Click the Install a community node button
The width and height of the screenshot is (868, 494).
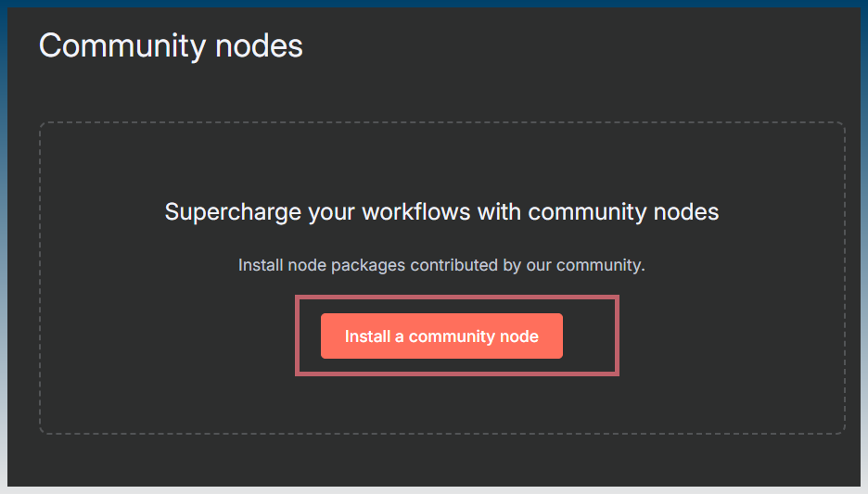[441, 336]
